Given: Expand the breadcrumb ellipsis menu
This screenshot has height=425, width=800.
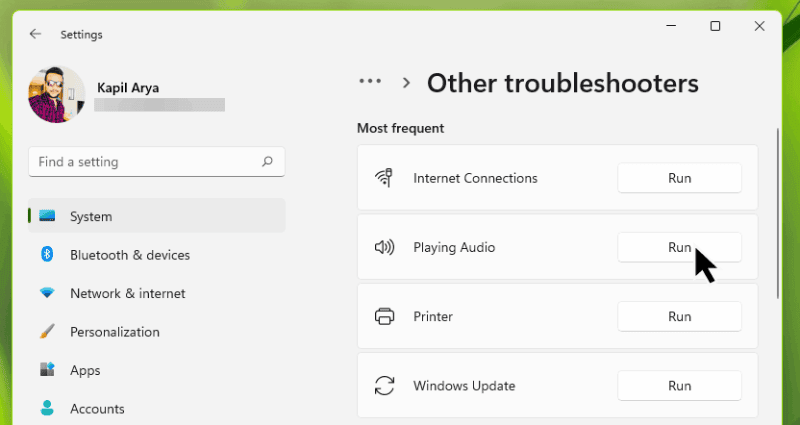Looking at the screenshot, I should pyautogui.click(x=370, y=82).
